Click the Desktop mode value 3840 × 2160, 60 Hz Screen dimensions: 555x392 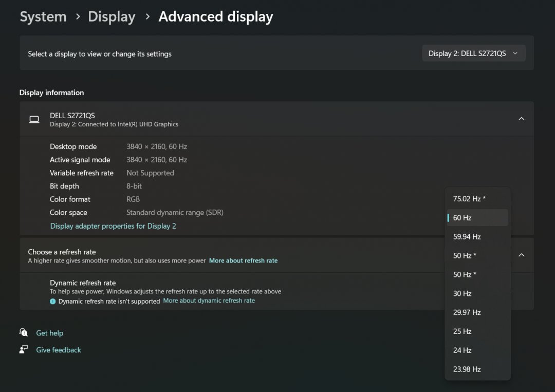(156, 146)
